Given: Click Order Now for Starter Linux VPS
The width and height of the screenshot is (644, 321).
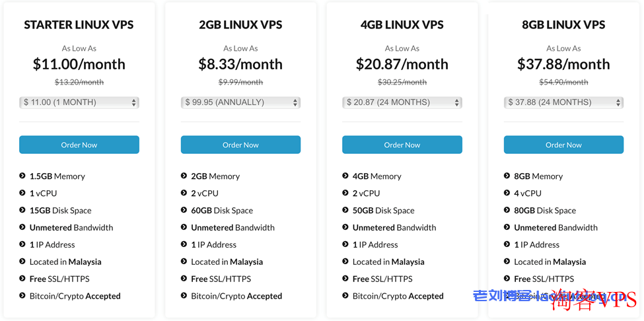Looking at the screenshot, I should [79, 145].
